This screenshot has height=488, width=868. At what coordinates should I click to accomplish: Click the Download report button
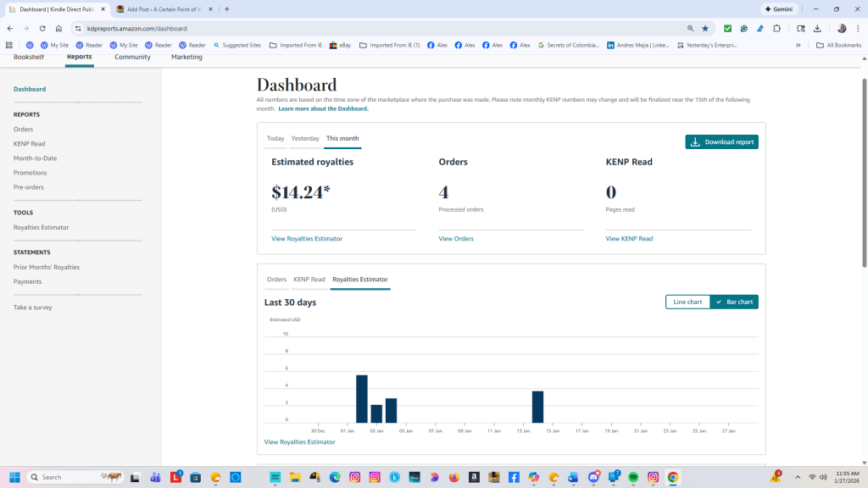(721, 142)
